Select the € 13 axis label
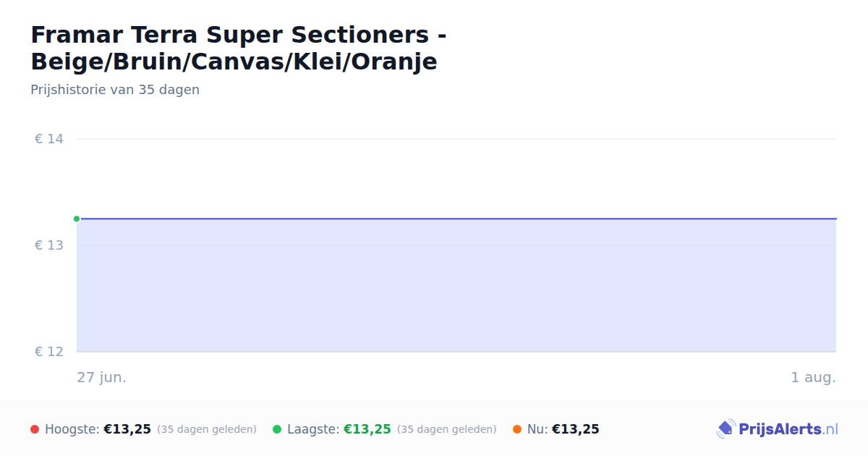The image size is (868, 456). [x=49, y=245]
